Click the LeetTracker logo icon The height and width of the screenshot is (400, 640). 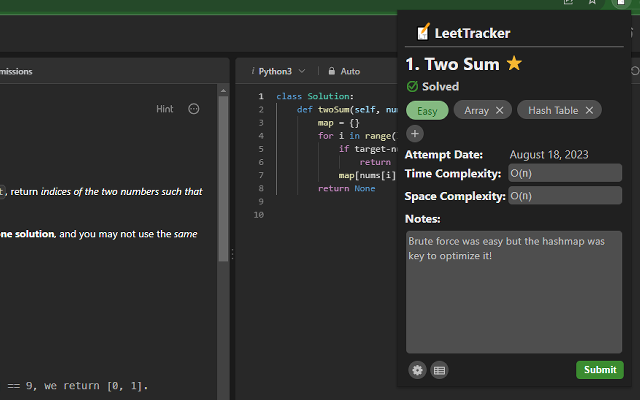tap(423, 32)
